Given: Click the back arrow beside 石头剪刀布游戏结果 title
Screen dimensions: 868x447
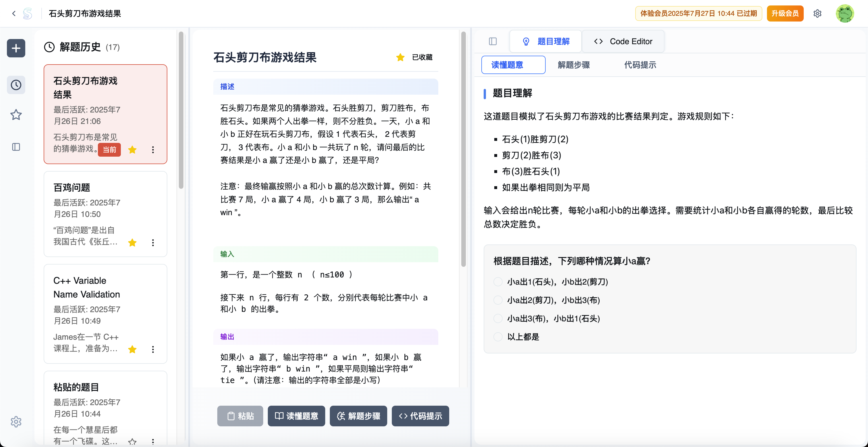Looking at the screenshot, I should click(x=13, y=13).
